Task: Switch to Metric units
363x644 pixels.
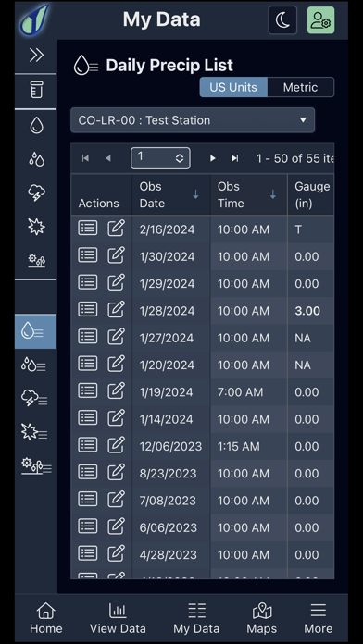Action: coord(301,87)
